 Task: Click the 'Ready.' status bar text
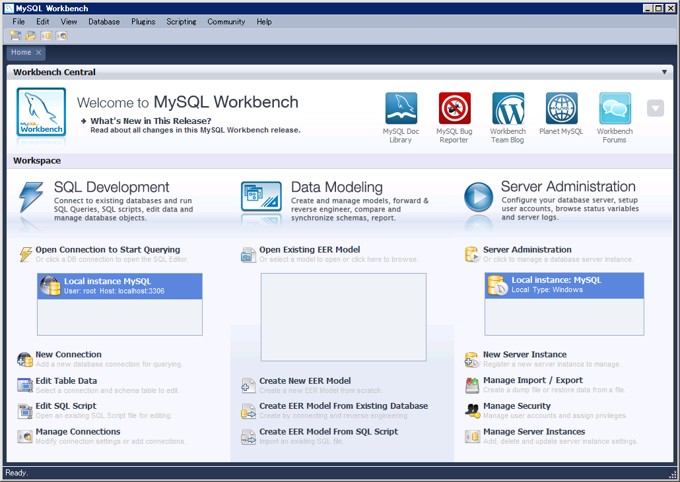[x=16, y=473]
